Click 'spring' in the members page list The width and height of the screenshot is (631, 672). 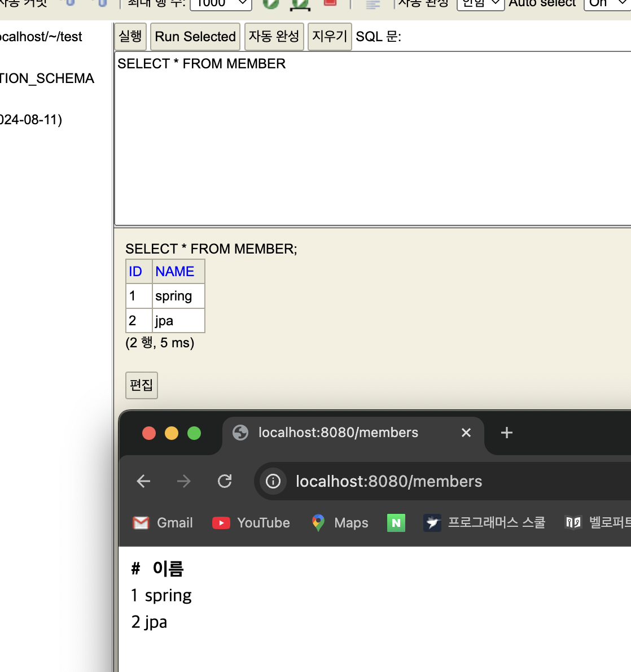(168, 596)
